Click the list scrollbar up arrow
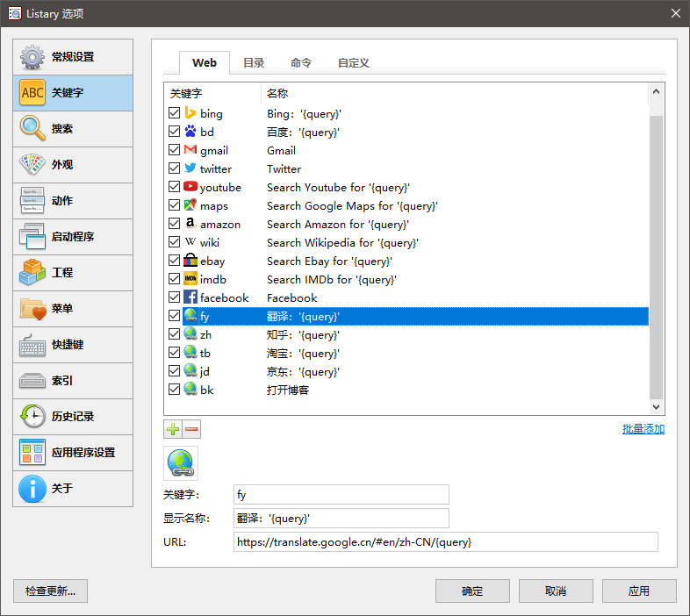Image resolution: width=690 pixels, height=616 pixels. (x=657, y=91)
